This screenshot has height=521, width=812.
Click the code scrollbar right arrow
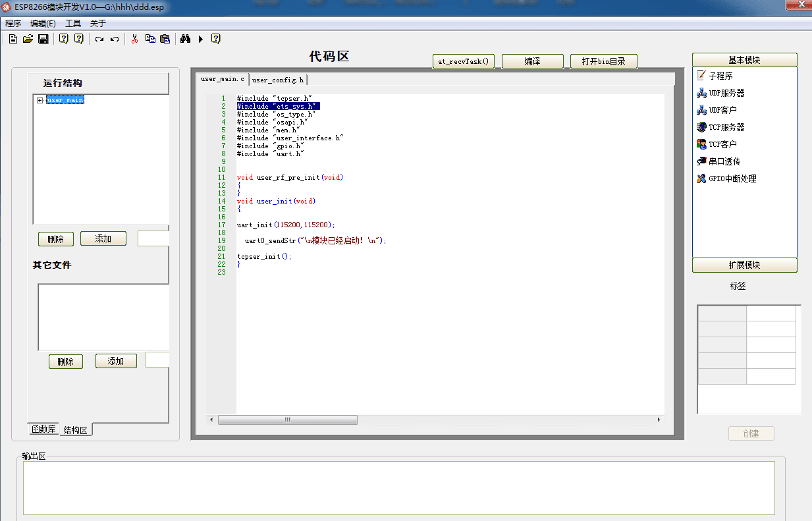[x=659, y=420]
